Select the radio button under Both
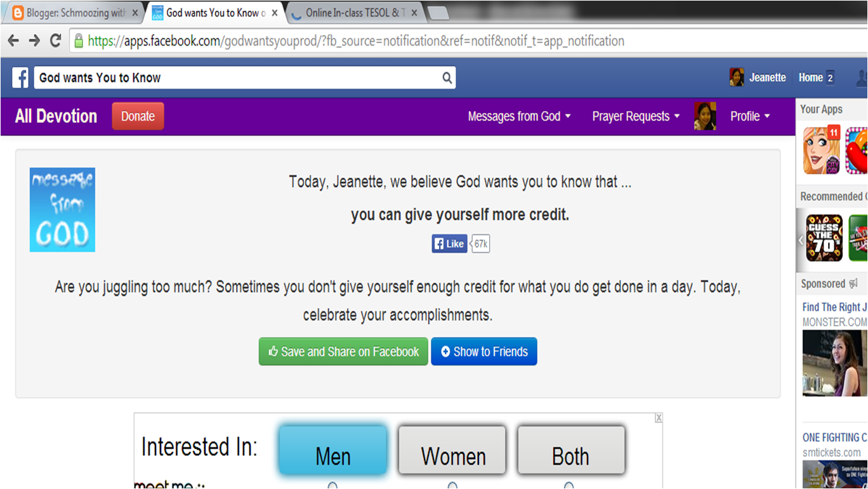The image size is (868, 489). (569, 486)
